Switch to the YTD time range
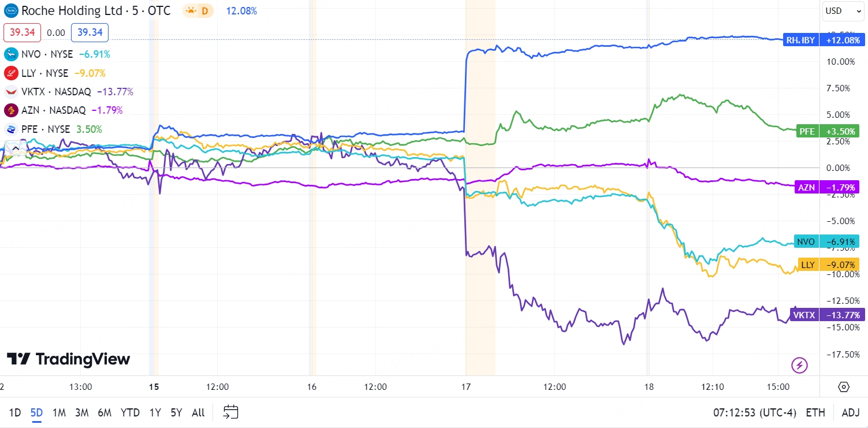The height and width of the screenshot is (428, 868). tap(131, 412)
